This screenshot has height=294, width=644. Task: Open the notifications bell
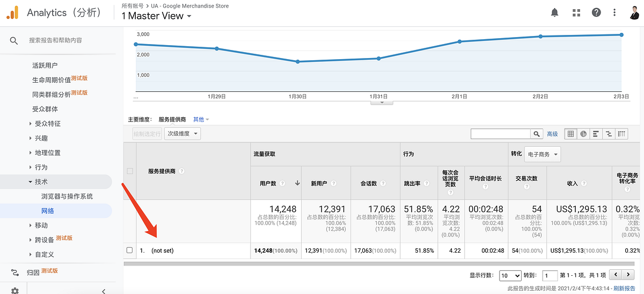coord(554,12)
